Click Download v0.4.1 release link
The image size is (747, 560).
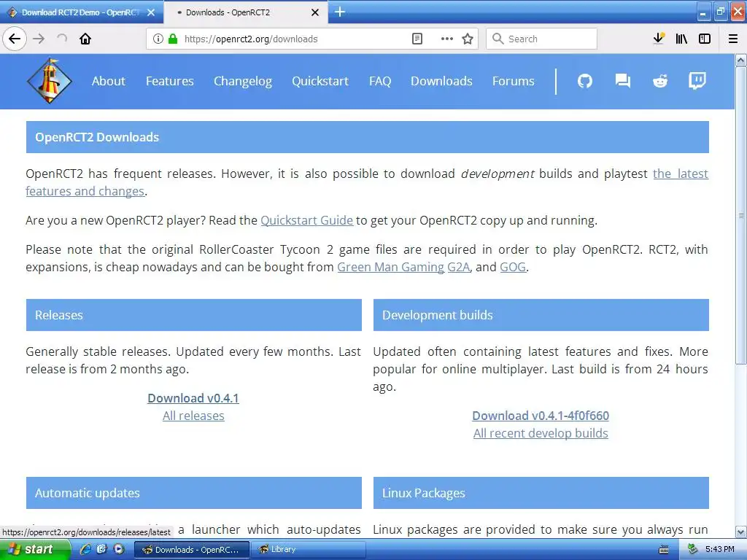coord(193,398)
